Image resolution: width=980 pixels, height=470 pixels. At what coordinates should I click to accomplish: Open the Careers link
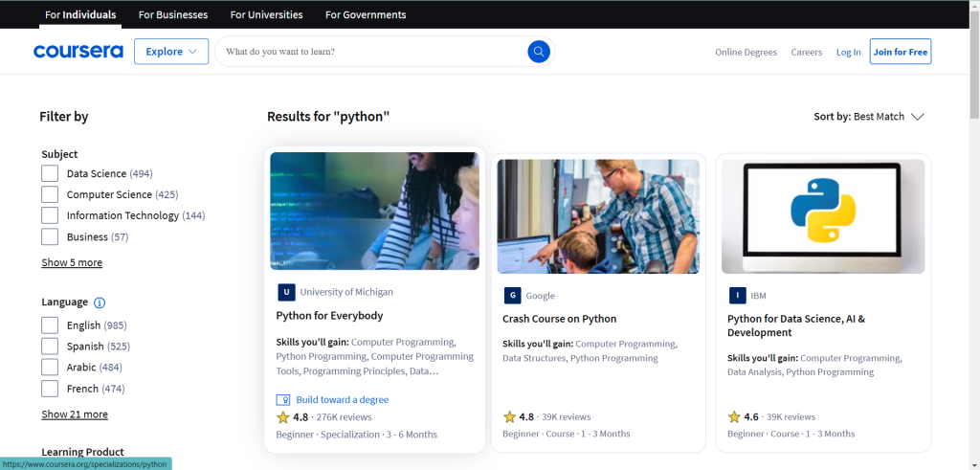click(x=806, y=52)
